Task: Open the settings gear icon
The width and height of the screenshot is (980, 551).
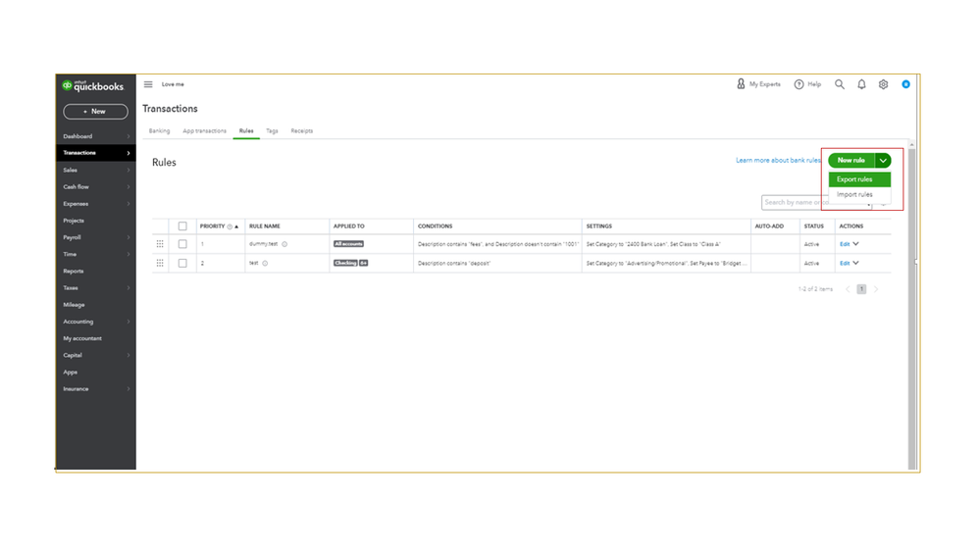Action: 883,84
